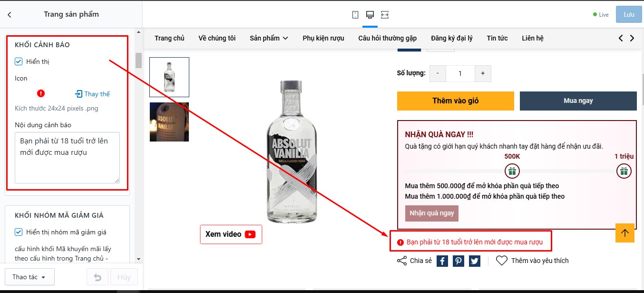The width and height of the screenshot is (644, 293).
Task: Switch to full-width preview icon
Action: coord(385,15)
